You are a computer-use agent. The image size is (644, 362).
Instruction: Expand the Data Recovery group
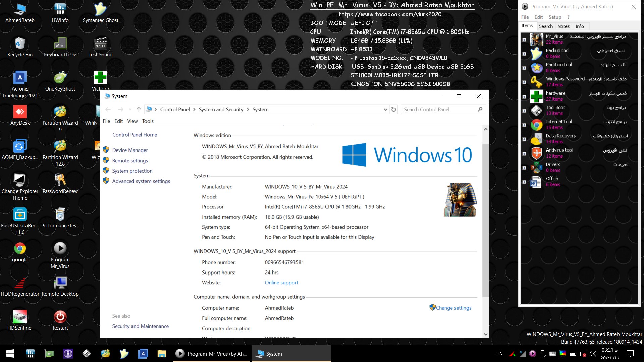tap(524, 139)
